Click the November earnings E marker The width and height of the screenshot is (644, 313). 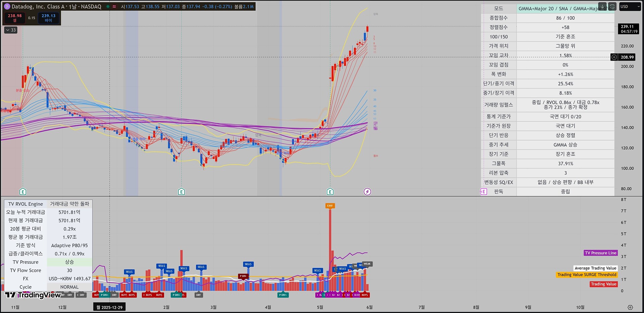pyautogui.click(x=23, y=192)
